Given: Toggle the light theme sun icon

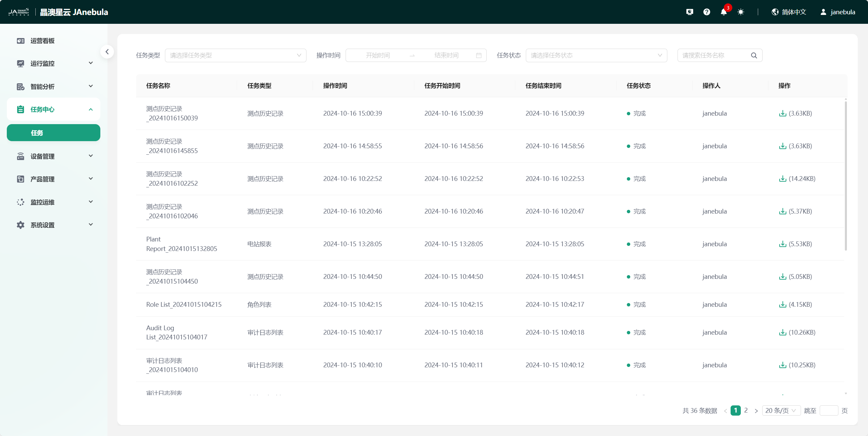Looking at the screenshot, I should pos(740,12).
